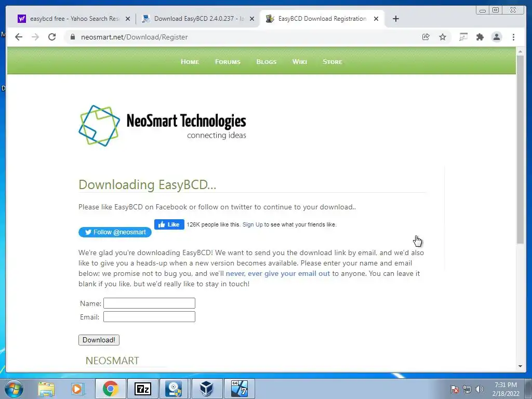The width and height of the screenshot is (532, 399).
Task: Click Follow @neosmart Twitter button
Action: (115, 232)
